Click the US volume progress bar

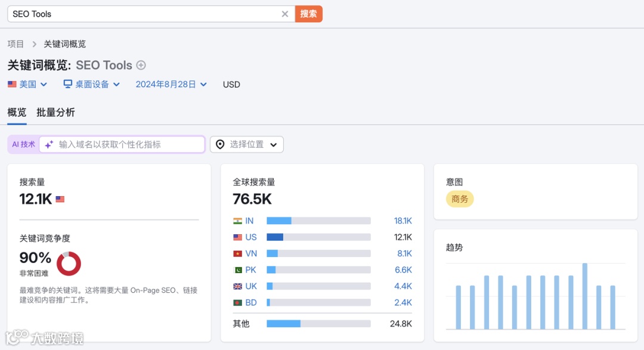coord(318,237)
